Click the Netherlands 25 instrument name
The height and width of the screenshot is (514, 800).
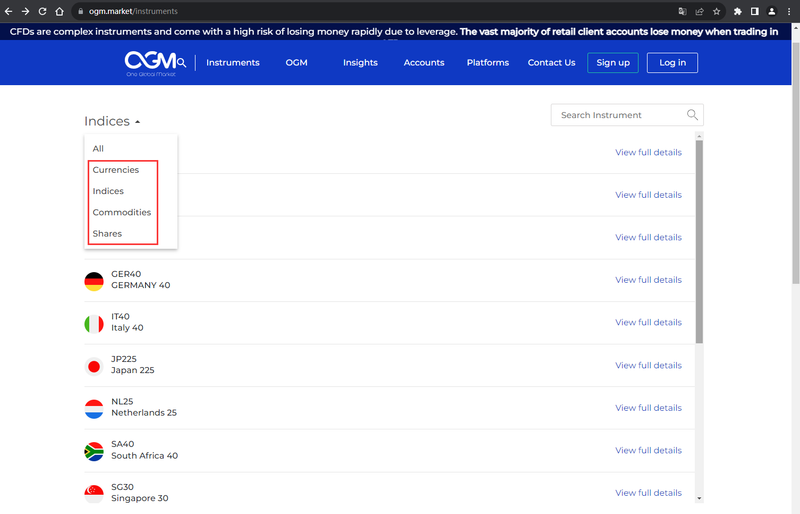[144, 412]
